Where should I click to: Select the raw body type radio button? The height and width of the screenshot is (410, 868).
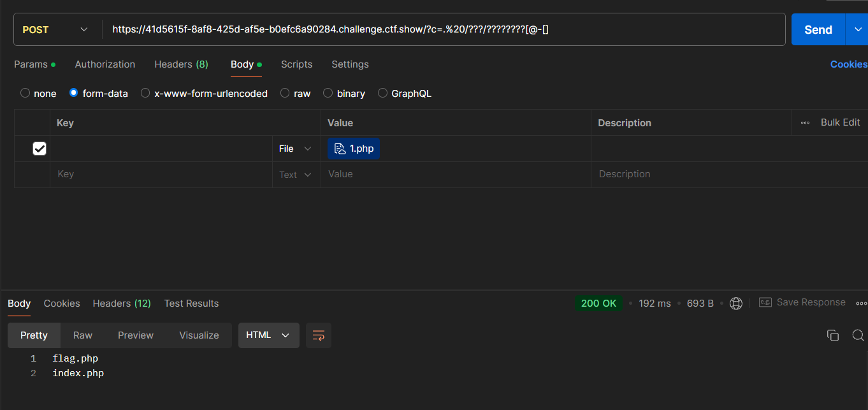coord(285,93)
